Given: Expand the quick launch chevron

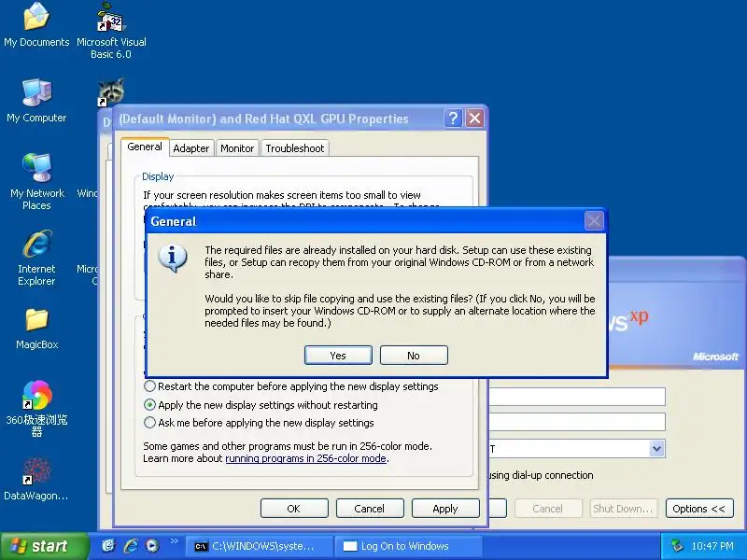Looking at the screenshot, I should pyautogui.click(x=175, y=540).
